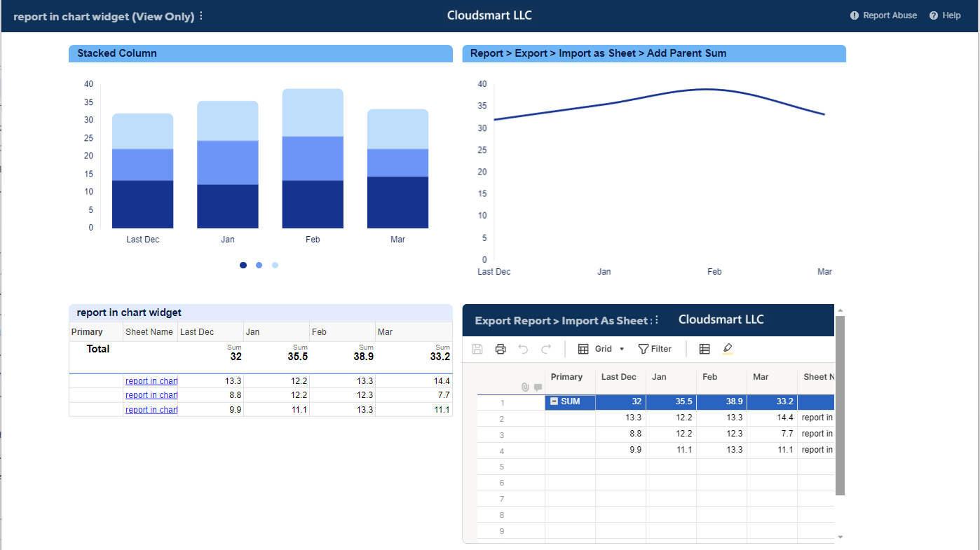
Task: Open the dashboard title kebab menu
Action: coord(201,15)
